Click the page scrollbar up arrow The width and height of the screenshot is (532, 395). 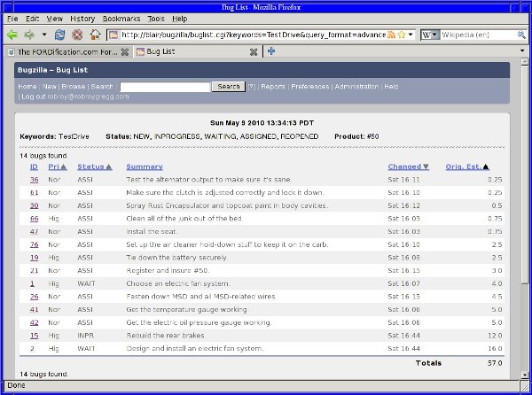tap(525, 62)
